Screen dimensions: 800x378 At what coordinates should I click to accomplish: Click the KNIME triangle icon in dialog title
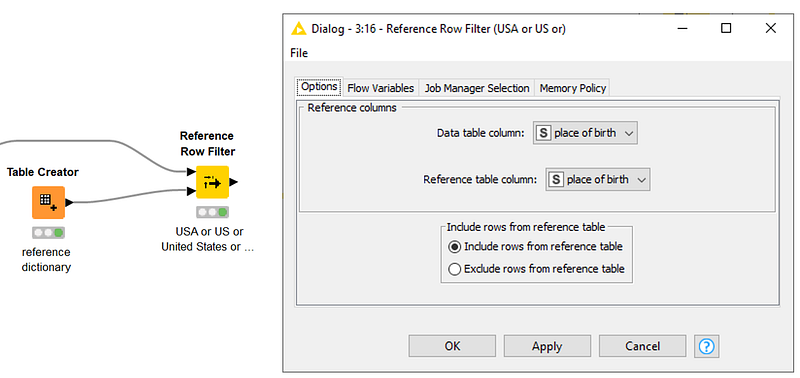tap(298, 29)
